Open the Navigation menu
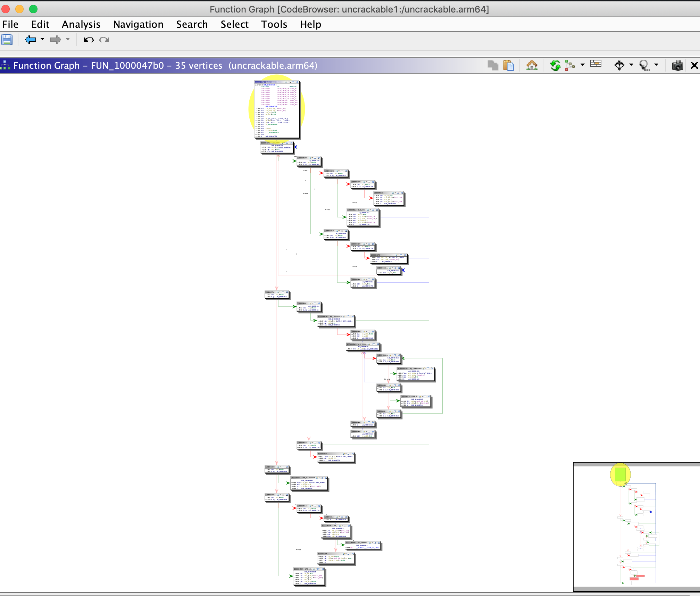 [x=138, y=24]
